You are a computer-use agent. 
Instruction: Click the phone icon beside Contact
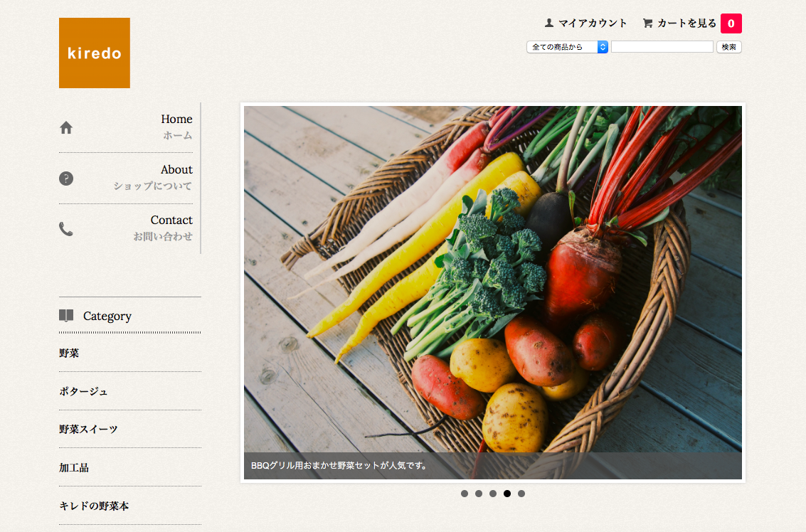click(x=66, y=229)
